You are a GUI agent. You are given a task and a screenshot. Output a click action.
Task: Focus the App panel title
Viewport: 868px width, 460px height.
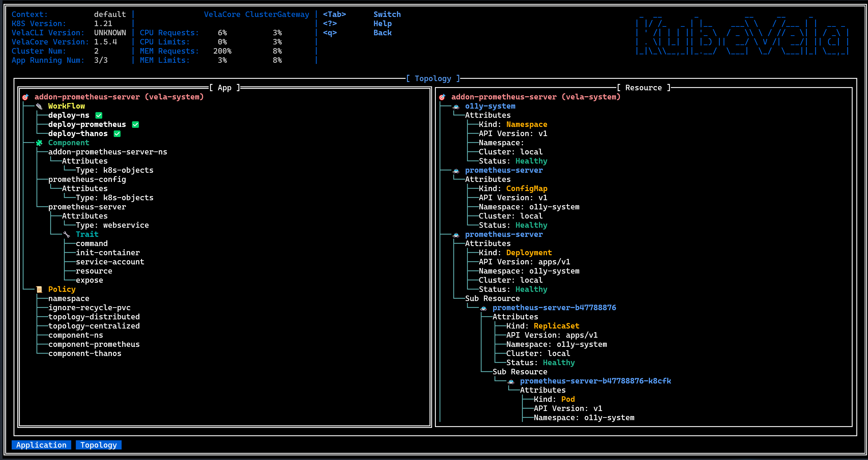(x=225, y=88)
